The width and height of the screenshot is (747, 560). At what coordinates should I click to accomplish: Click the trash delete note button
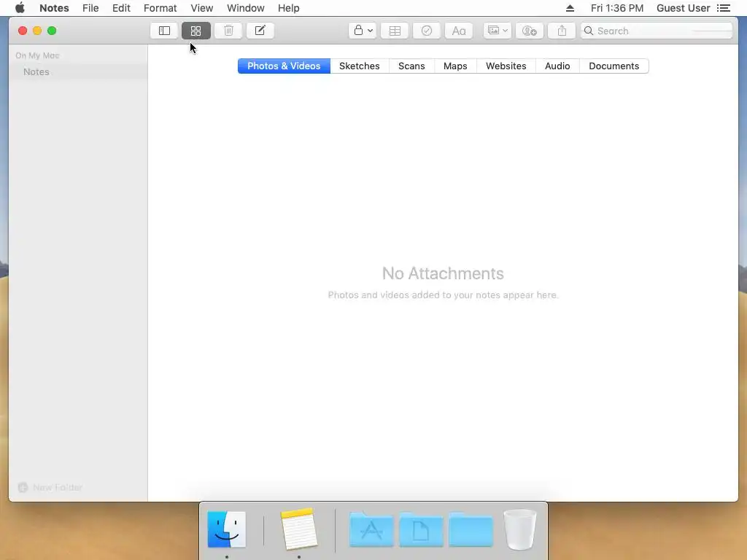228,31
